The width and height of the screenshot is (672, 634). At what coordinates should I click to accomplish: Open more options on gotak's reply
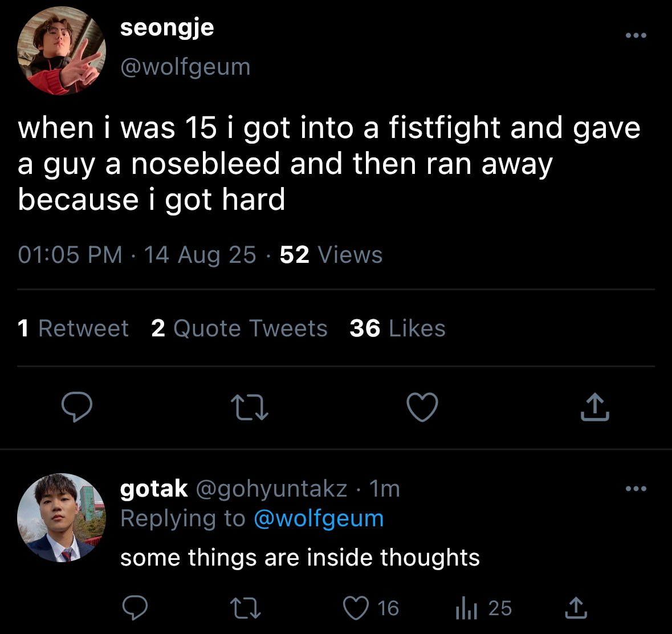[x=636, y=489]
